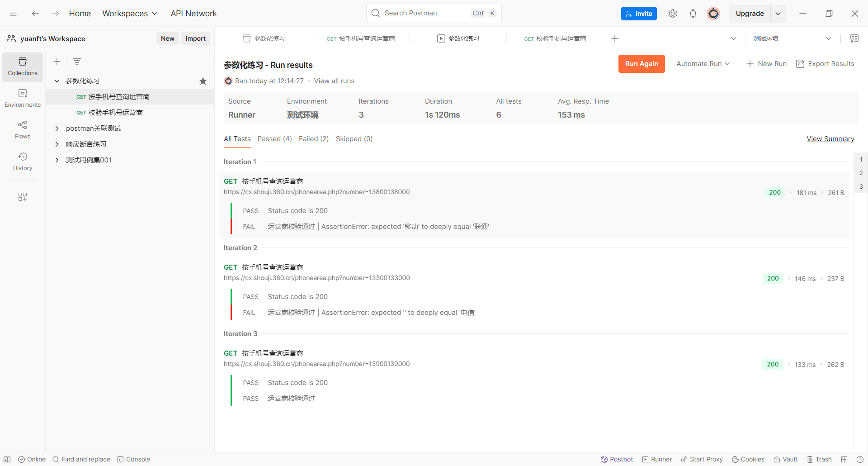Collapse the 参数化练习 collection

57,81
